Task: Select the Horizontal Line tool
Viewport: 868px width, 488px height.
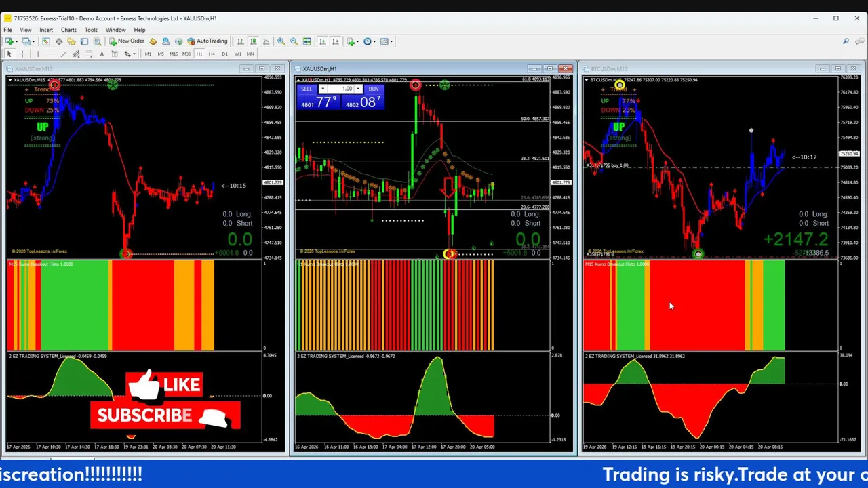Action: (x=51, y=54)
